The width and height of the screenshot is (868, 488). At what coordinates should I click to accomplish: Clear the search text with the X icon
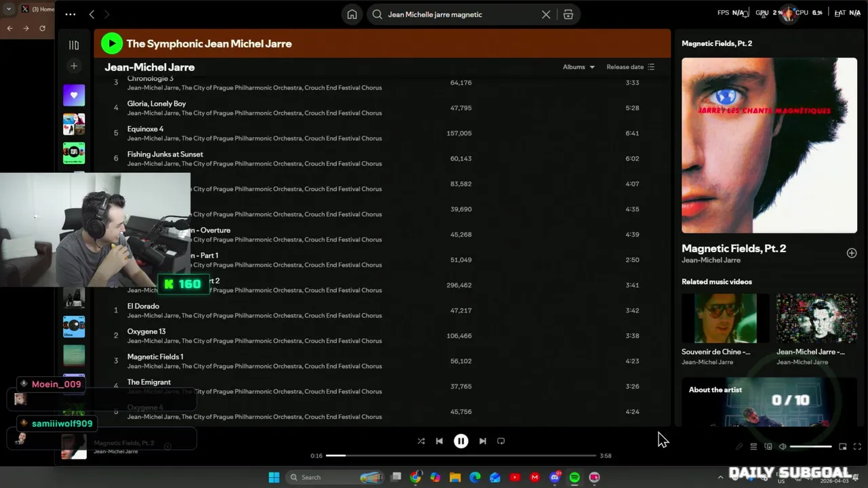pyautogui.click(x=546, y=14)
